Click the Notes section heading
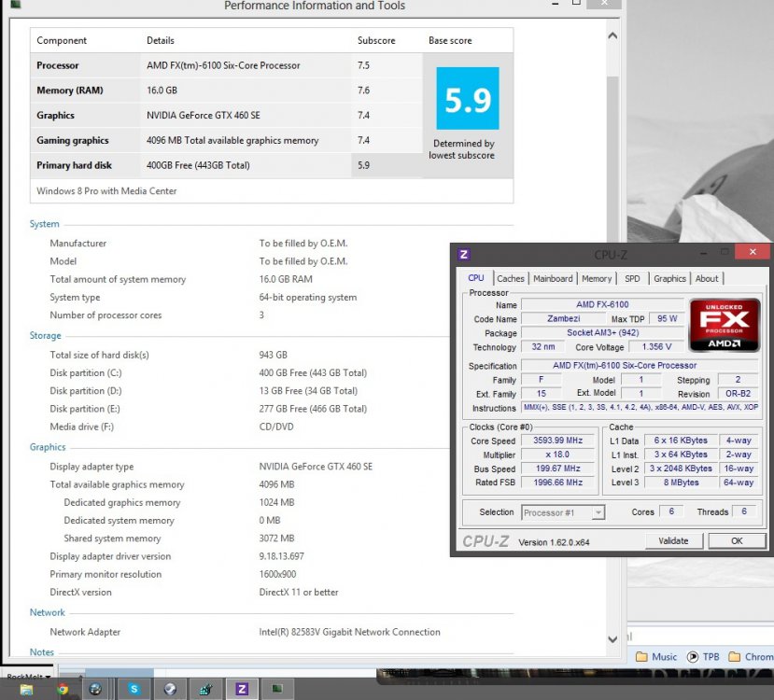The height and width of the screenshot is (700, 774). point(42,652)
